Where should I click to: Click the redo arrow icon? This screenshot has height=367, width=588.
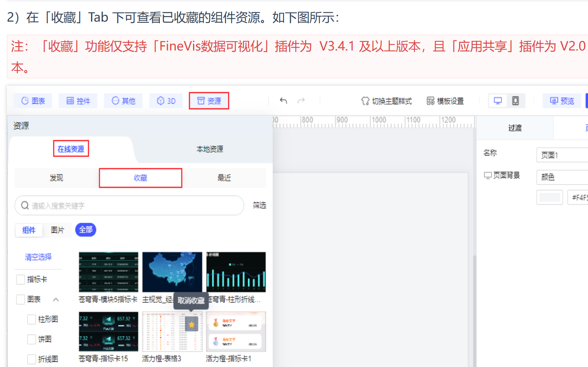pos(301,101)
